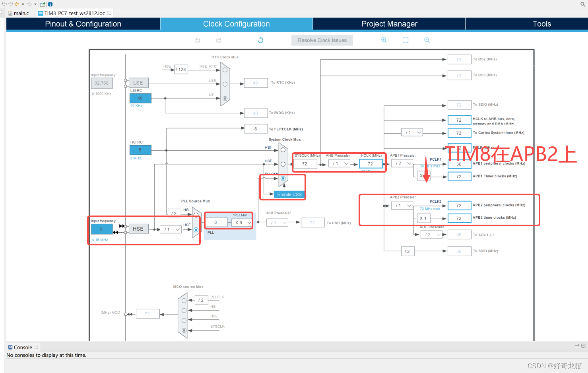Click the LSE input frequency 32.768 field
This screenshot has width=588, height=373.
pyautogui.click(x=102, y=83)
